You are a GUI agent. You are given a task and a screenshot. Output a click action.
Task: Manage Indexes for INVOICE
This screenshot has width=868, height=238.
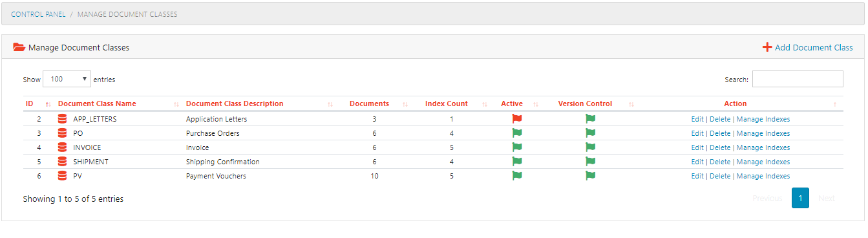point(763,147)
